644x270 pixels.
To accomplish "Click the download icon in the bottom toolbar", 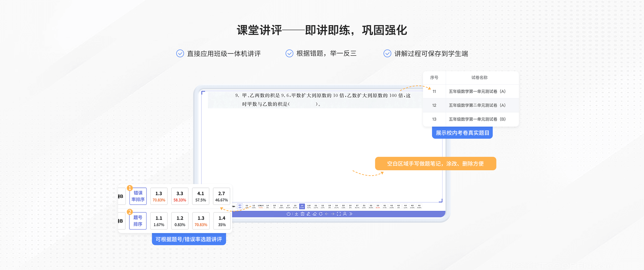I will click(x=297, y=214).
